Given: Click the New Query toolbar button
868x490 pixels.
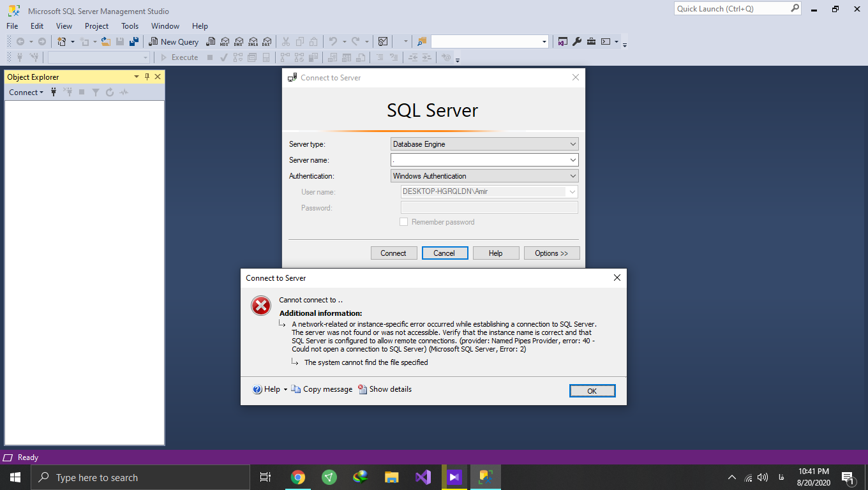Looking at the screenshot, I should click(x=174, y=41).
